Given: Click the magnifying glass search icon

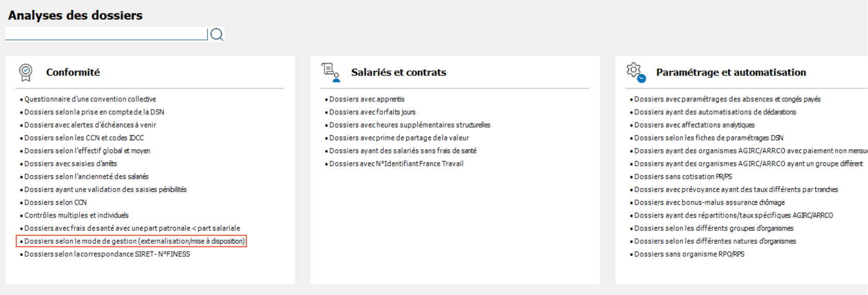Looking at the screenshot, I should coord(217,35).
